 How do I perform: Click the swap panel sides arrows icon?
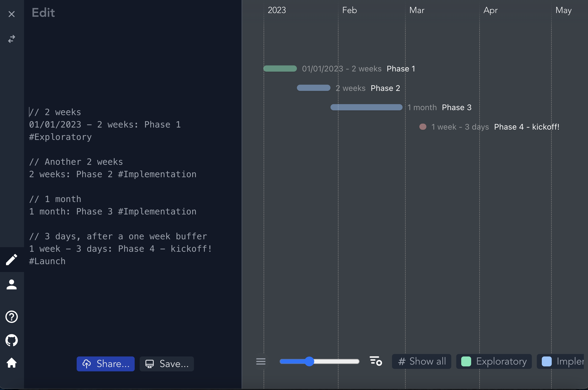click(x=11, y=39)
